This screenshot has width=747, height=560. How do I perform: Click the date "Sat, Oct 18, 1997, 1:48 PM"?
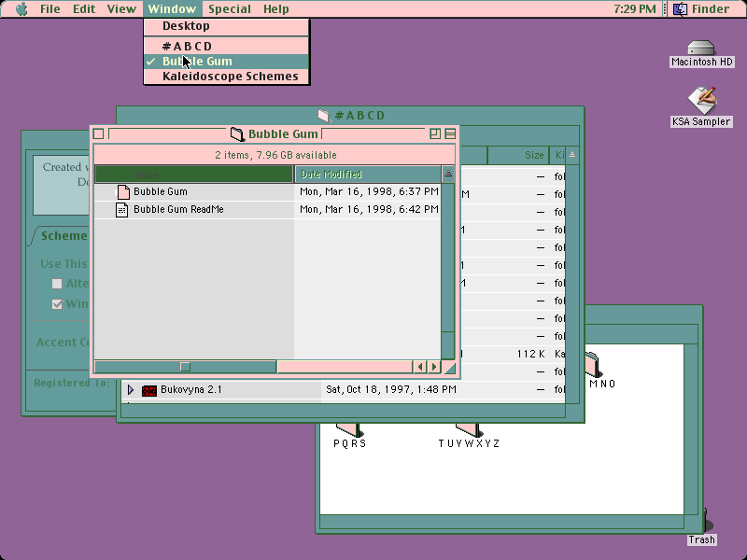[x=391, y=390]
